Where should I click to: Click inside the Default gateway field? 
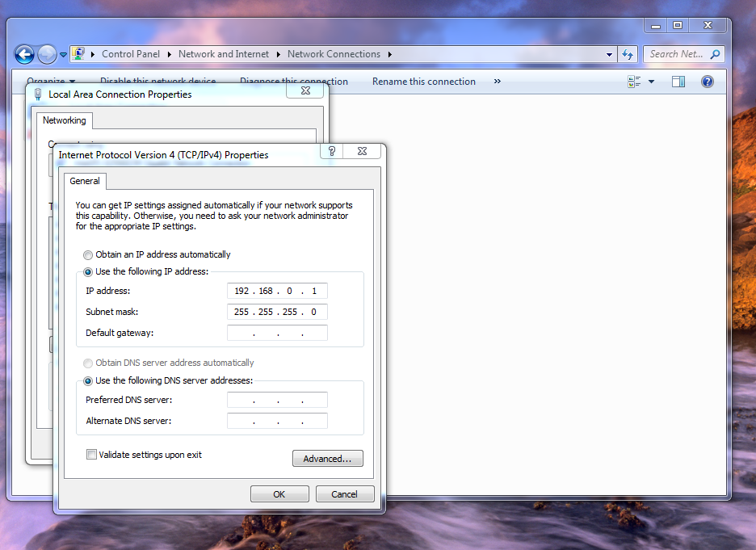coord(277,332)
